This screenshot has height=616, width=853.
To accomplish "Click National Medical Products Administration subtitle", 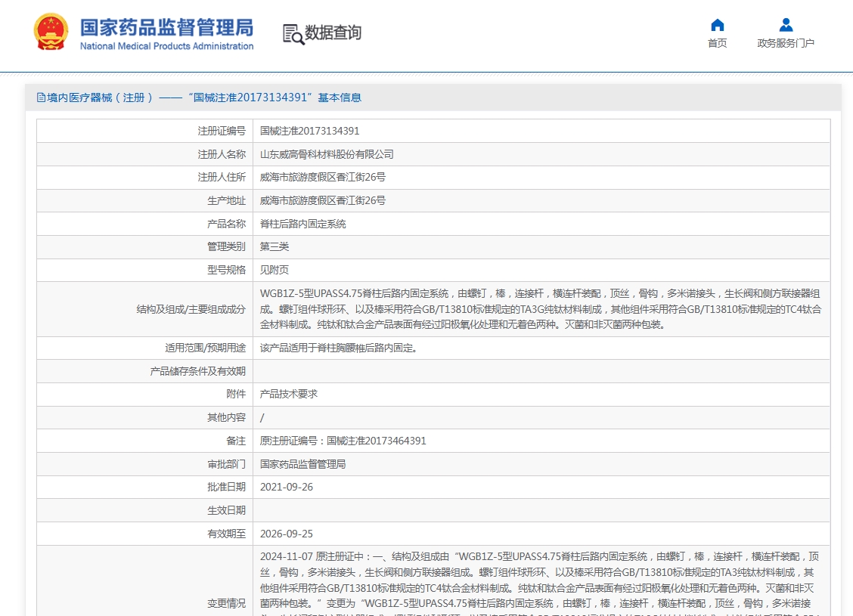I will point(166,46).
